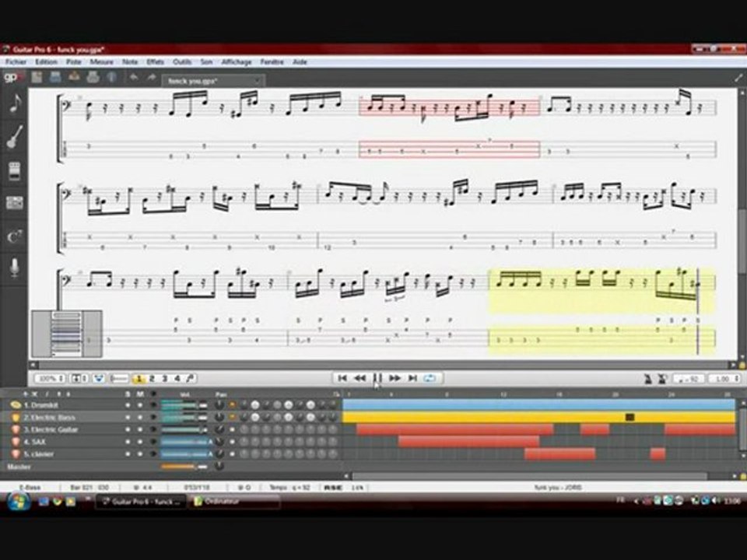Click the count-in metronome icon

coord(662,379)
